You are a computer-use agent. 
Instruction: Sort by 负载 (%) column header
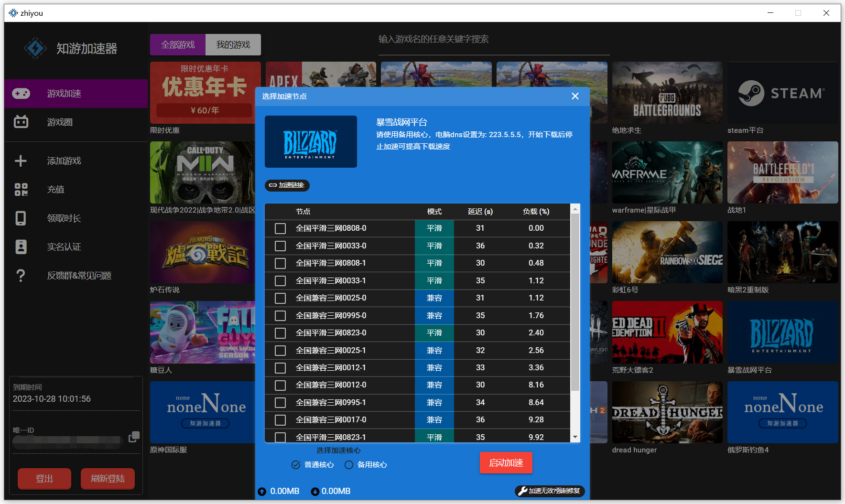536,212
